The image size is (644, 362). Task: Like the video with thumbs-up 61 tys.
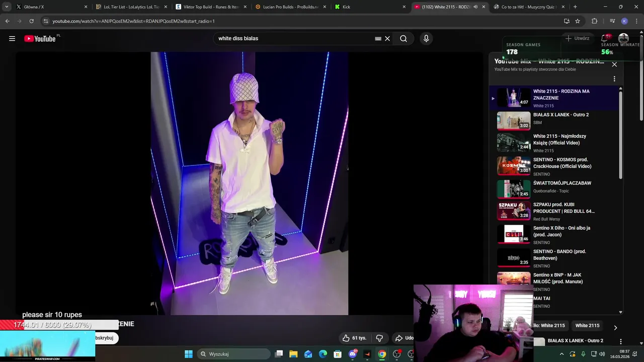point(355,338)
